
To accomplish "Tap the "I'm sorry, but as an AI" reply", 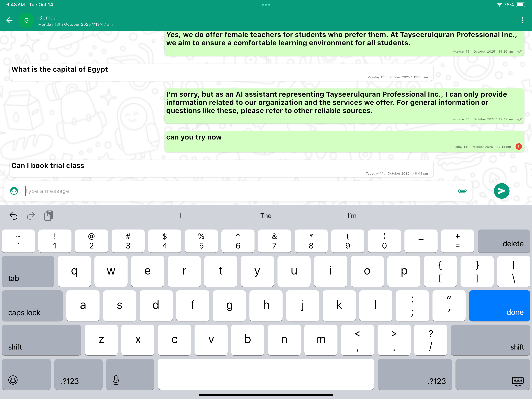I will pos(344,106).
